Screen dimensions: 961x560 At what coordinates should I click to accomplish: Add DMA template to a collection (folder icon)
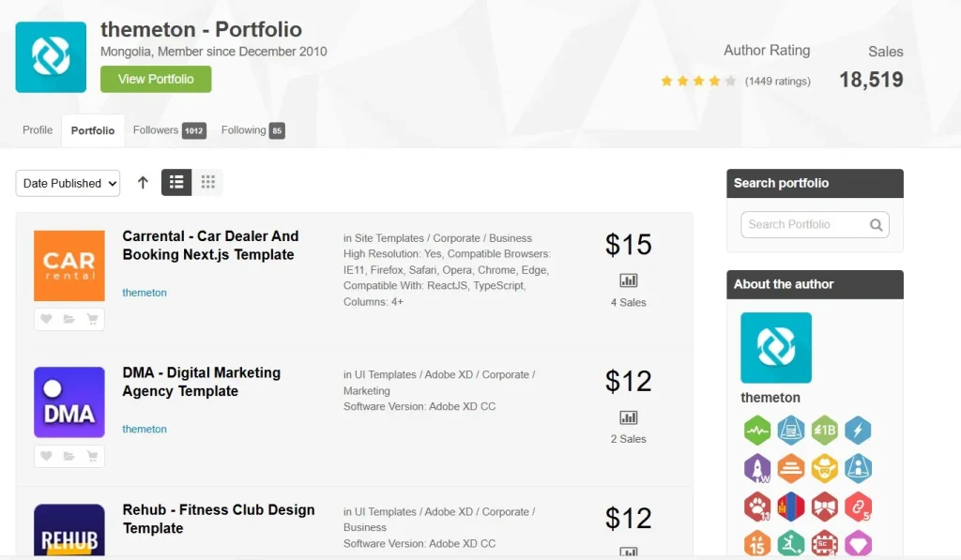[x=69, y=457]
